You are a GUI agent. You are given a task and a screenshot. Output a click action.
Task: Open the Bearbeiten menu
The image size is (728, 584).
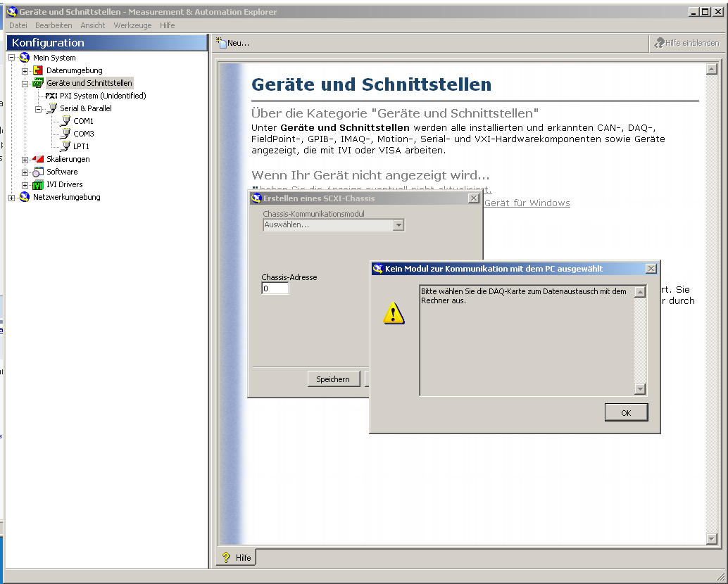pos(54,25)
